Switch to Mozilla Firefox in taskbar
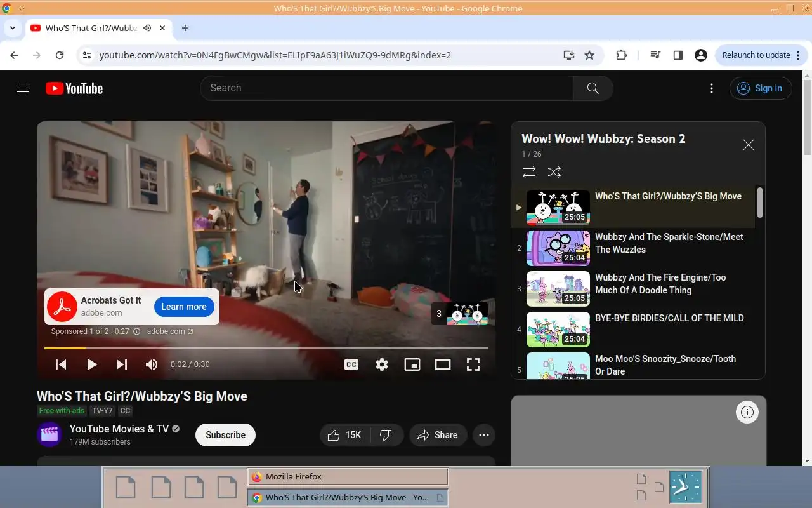Viewport: 812px width, 508px height. tap(348, 477)
